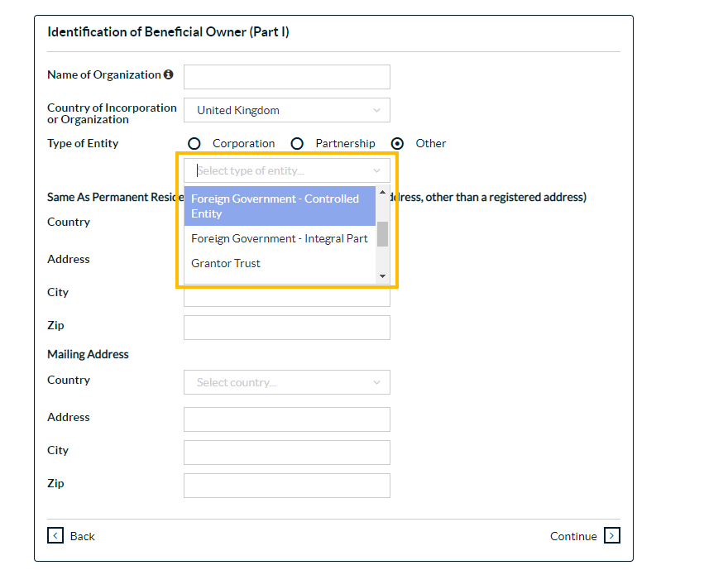The height and width of the screenshot is (570, 728).
Task: Expand the Mailing Address 'Select country' dropdown
Action: 286,382
